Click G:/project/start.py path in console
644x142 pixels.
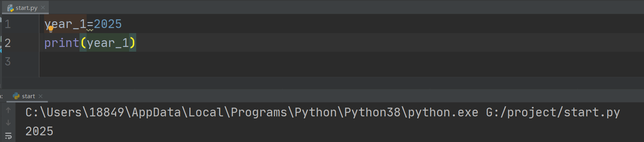[553, 112]
